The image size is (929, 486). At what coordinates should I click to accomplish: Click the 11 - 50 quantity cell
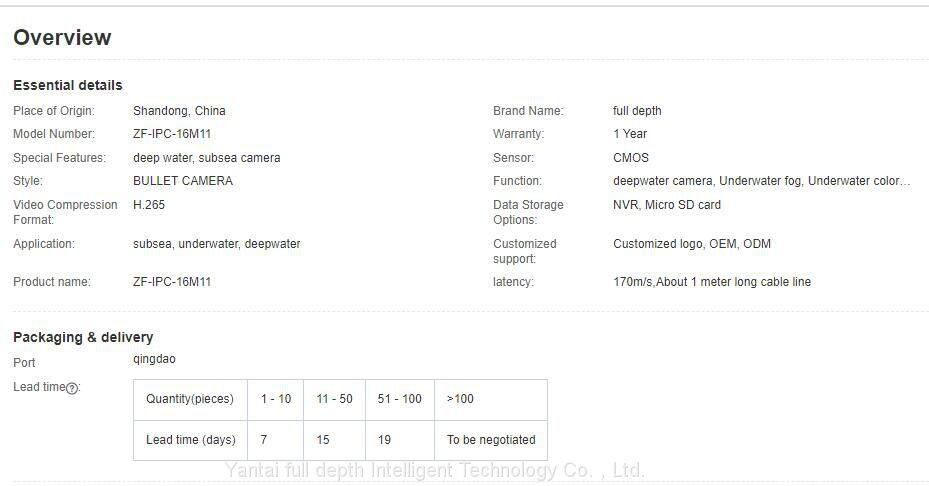pyautogui.click(x=334, y=399)
